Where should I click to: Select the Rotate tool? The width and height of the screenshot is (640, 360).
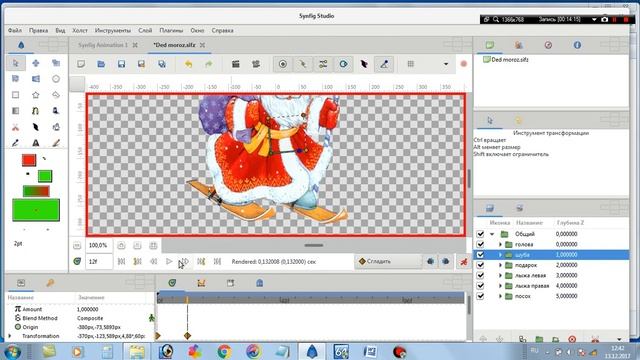pos(16,79)
